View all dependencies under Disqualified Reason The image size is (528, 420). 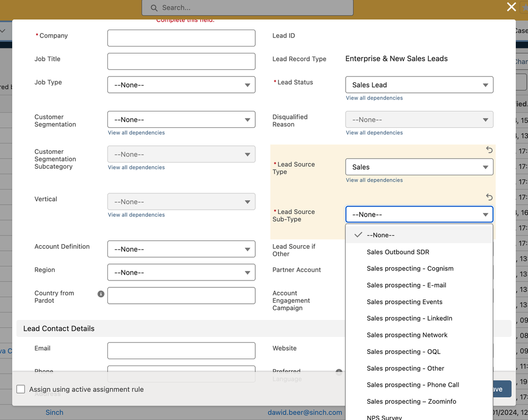pos(374,133)
